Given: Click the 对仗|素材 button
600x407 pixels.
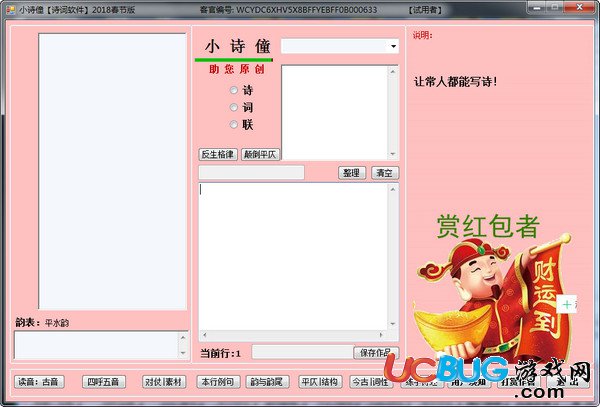Looking at the screenshot, I should (164, 382).
